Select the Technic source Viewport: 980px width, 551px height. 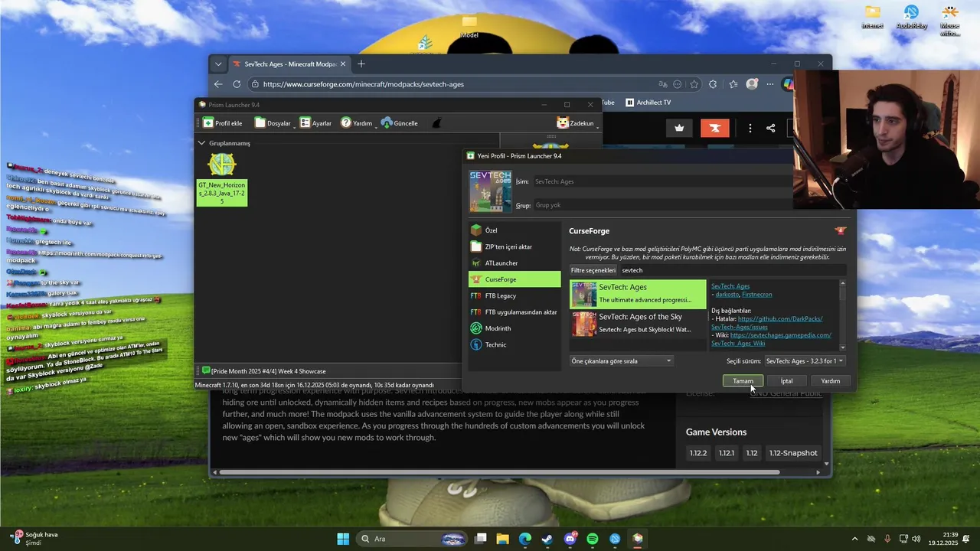coord(514,344)
